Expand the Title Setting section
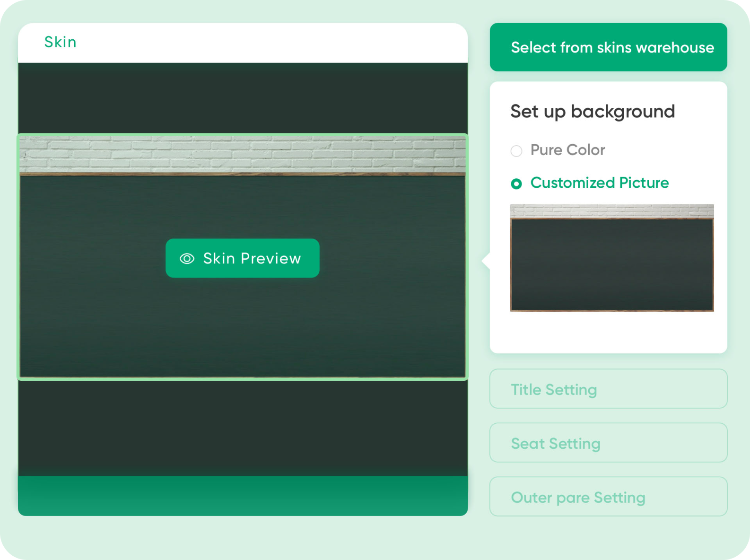This screenshot has width=750, height=560. pyautogui.click(x=608, y=389)
